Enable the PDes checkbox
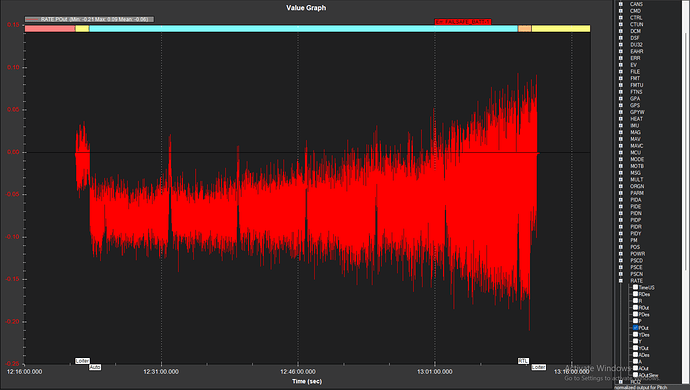The width and height of the screenshot is (690, 390). pyautogui.click(x=635, y=314)
